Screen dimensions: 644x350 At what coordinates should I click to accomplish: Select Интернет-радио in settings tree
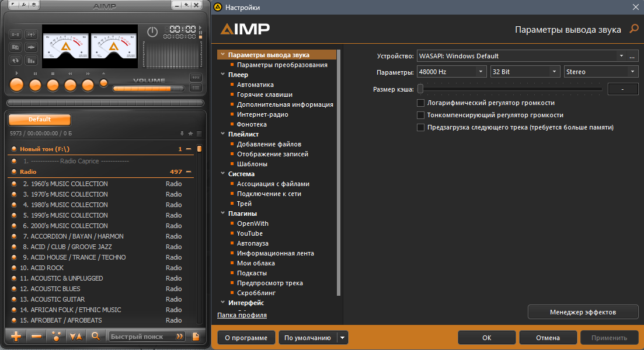[263, 114]
